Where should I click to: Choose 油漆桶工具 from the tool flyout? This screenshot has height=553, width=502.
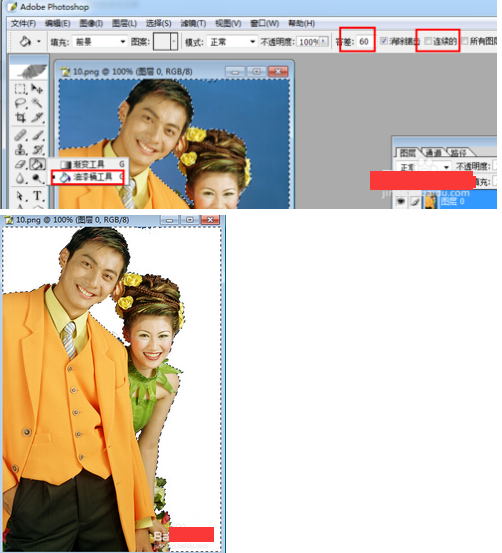point(88,177)
